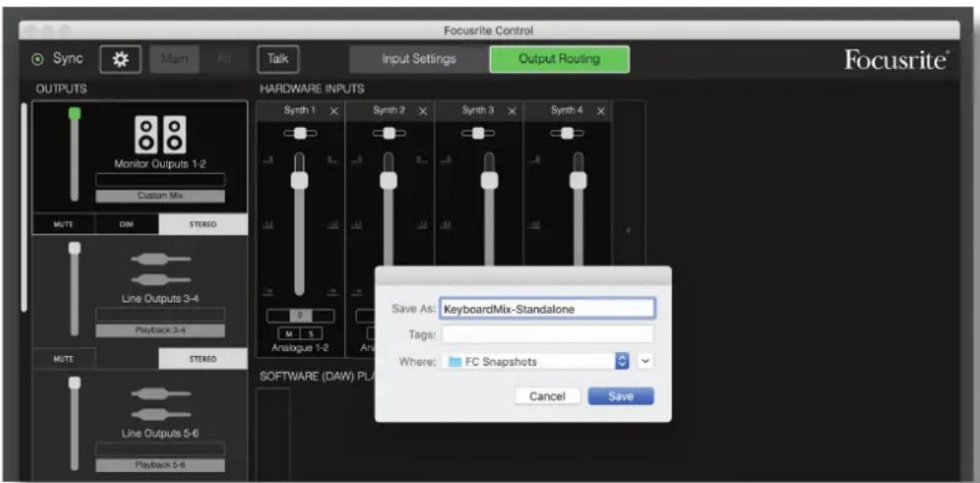
Task: Click the Save As filename field
Action: point(548,308)
